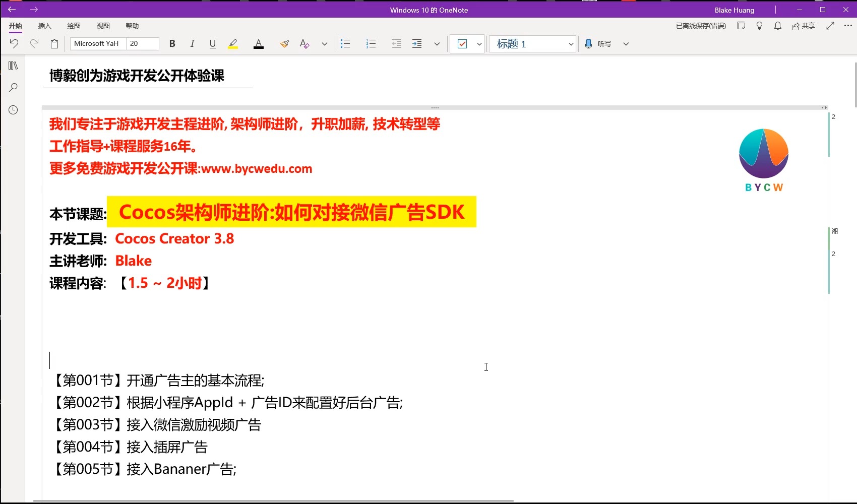
Task: Insert a bulleted list
Action: point(345,44)
